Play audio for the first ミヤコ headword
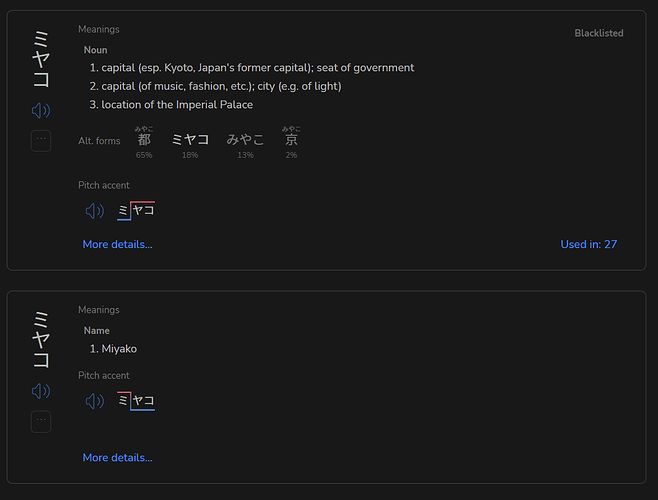 [41, 110]
